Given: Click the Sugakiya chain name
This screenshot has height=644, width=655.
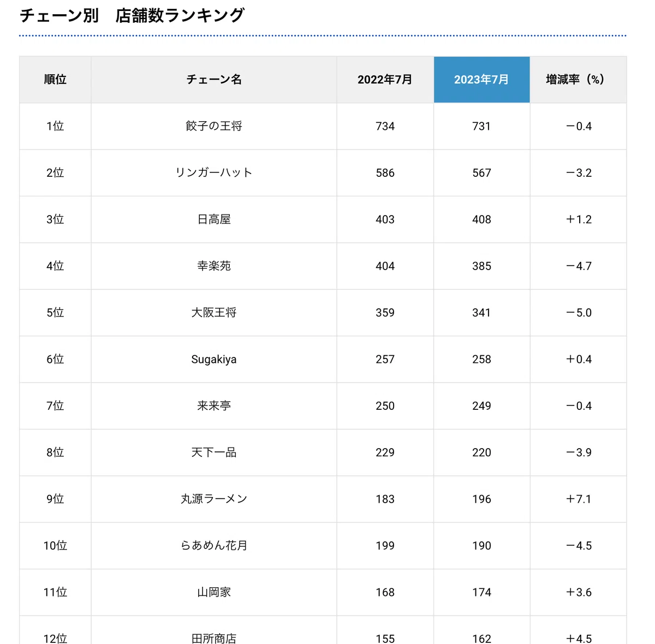Looking at the screenshot, I should [x=214, y=360].
